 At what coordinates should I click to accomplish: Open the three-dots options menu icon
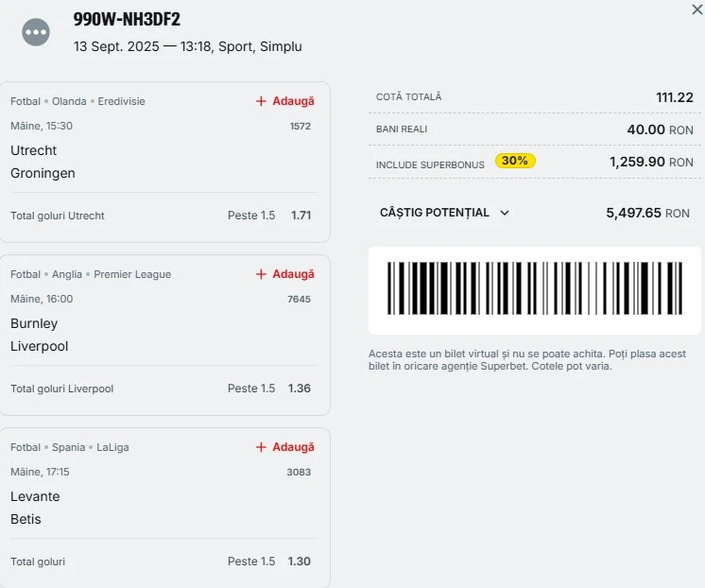(x=36, y=32)
